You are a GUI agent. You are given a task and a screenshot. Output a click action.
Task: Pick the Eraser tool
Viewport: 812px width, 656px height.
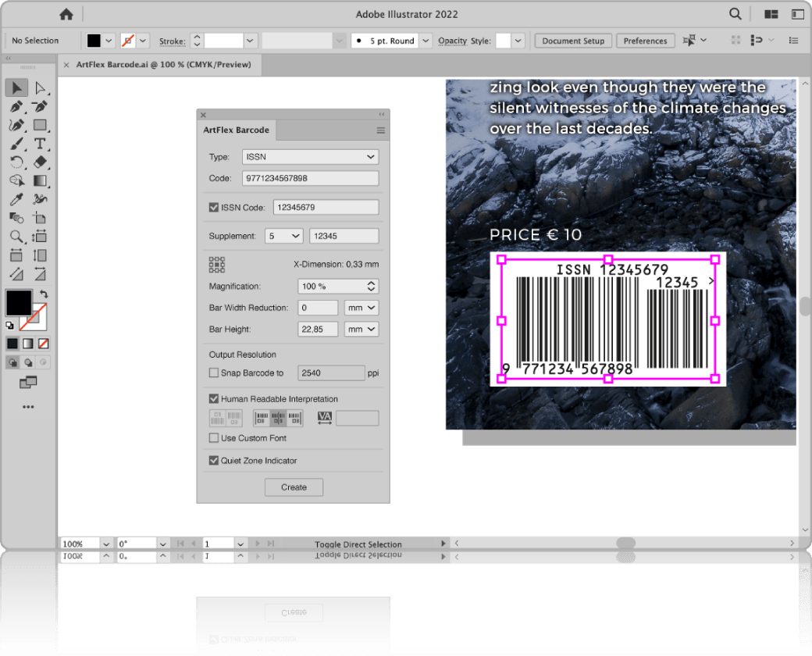[x=41, y=162]
